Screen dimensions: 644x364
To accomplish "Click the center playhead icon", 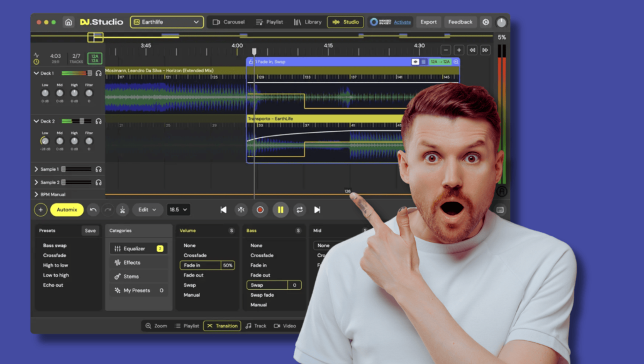I will 241,210.
